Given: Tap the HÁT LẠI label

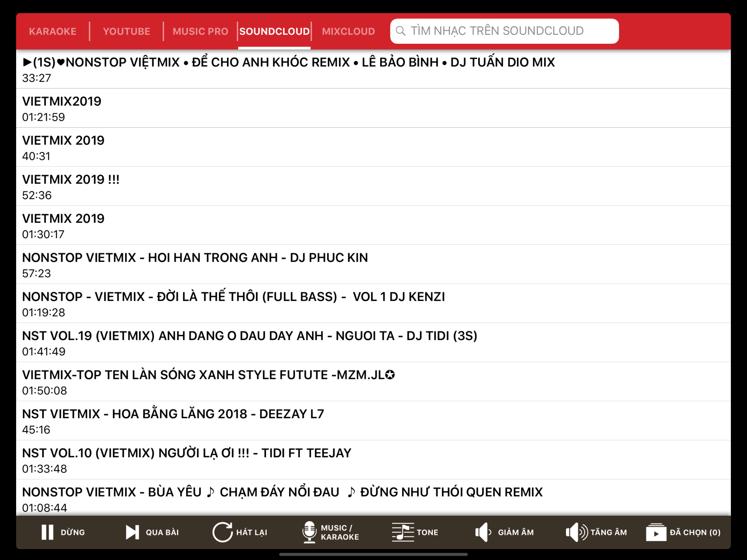Looking at the screenshot, I should (252, 532).
